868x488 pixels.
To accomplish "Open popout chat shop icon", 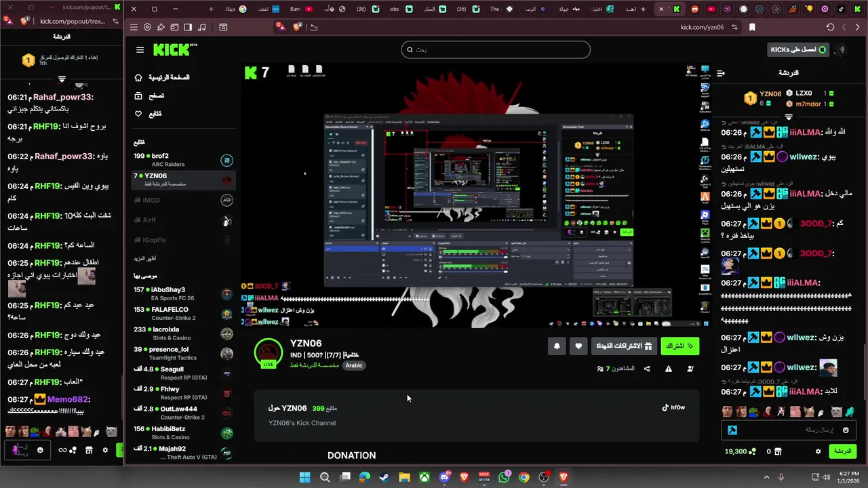I will pyautogui.click(x=88, y=450).
